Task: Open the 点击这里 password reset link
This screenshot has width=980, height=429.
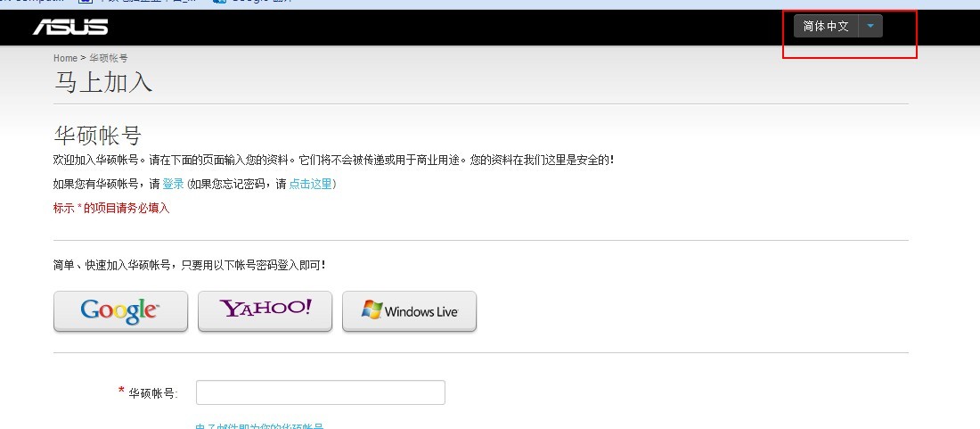Action: click(310, 184)
